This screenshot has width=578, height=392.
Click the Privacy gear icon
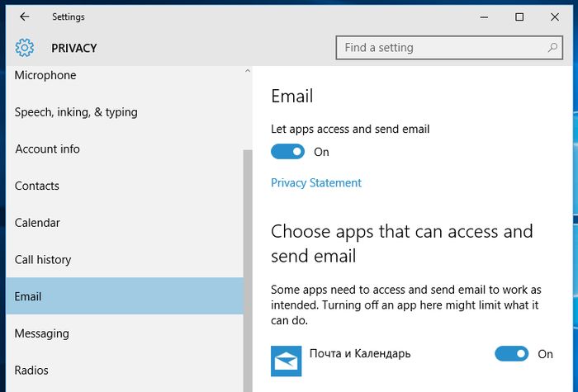pos(25,48)
